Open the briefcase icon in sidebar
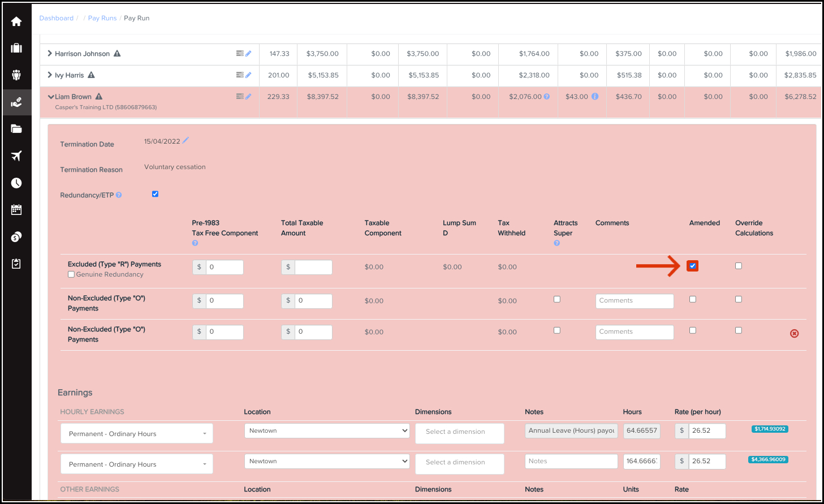 pyautogui.click(x=16, y=48)
